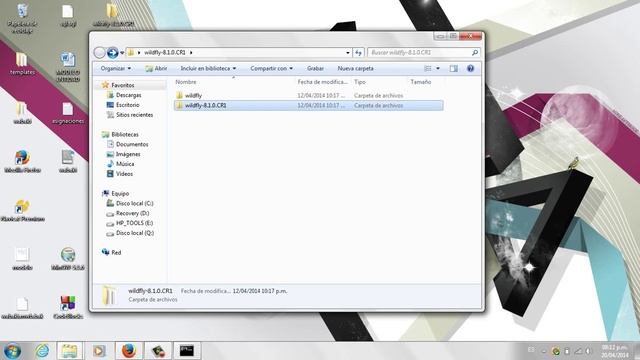Select the Papelera de reciclaje desktop icon

[x=22, y=19]
